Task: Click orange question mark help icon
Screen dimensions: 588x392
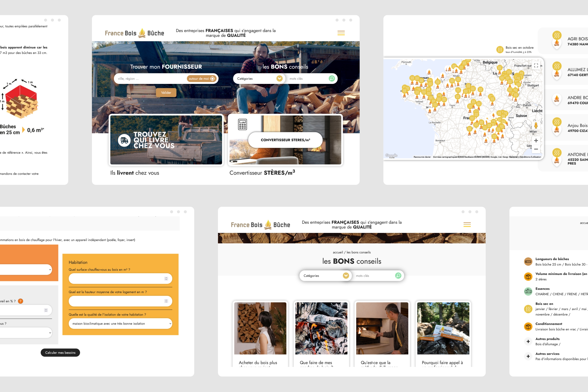Action: (21, 301)
